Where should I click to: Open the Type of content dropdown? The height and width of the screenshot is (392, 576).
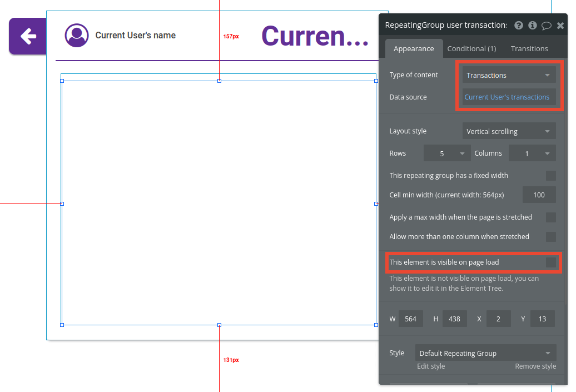click(508, 75)
